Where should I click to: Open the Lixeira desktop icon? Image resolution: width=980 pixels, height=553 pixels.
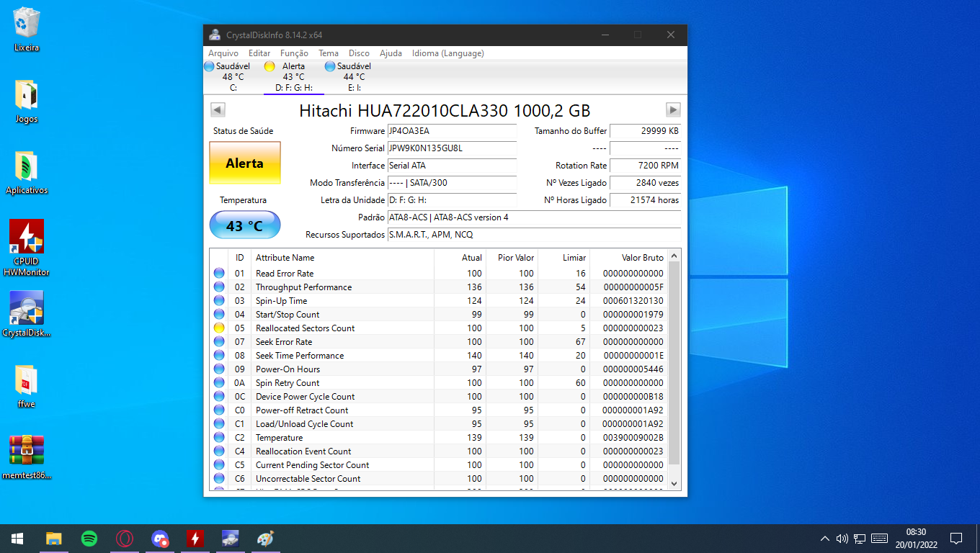tap(27, 30)
